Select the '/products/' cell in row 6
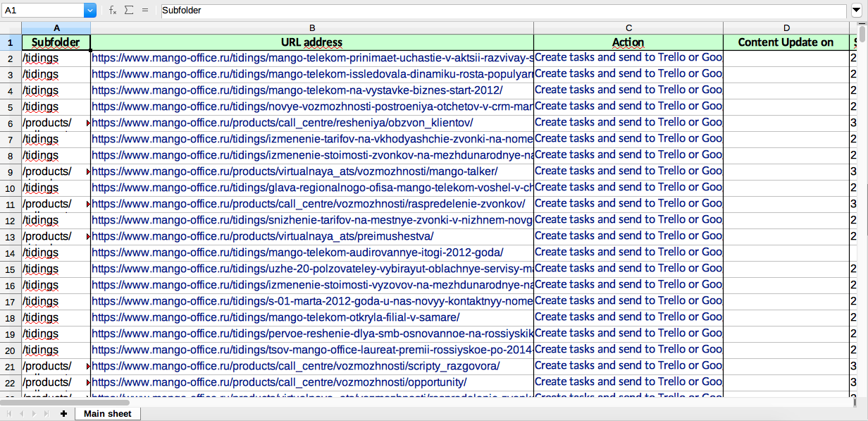This screenshot has width=868, height=421. (56, 123)
